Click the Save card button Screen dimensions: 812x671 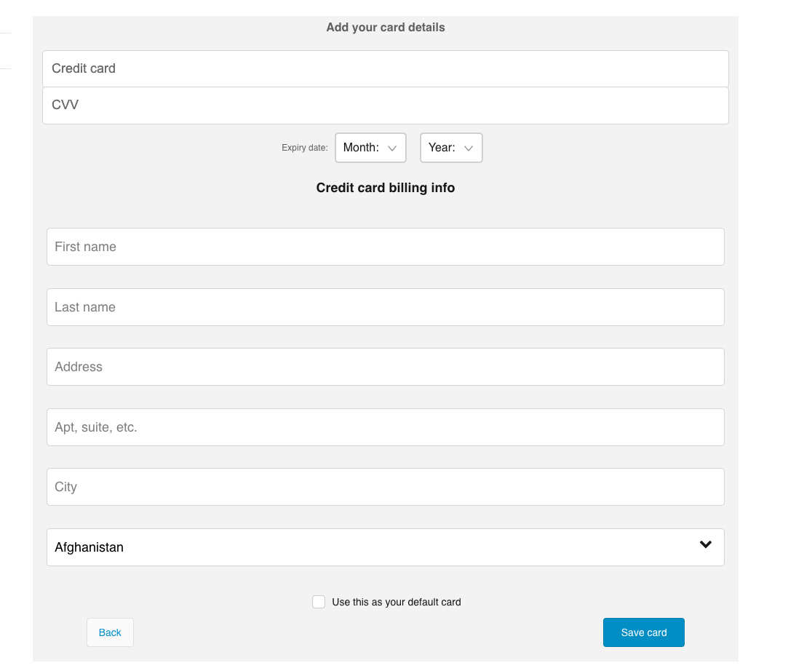click(643, 632)
